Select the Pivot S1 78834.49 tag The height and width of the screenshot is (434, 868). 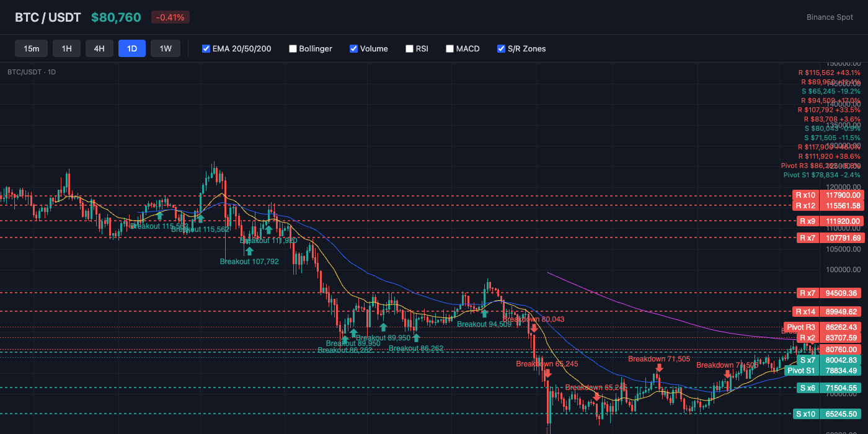(824, 370)
